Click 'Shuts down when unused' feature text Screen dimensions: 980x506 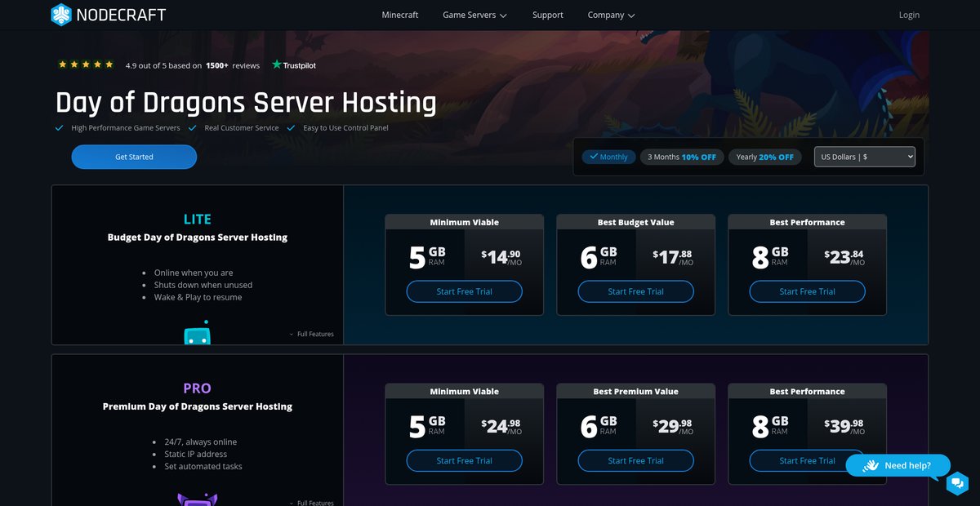pyautogui.click(x=203, y=285)
